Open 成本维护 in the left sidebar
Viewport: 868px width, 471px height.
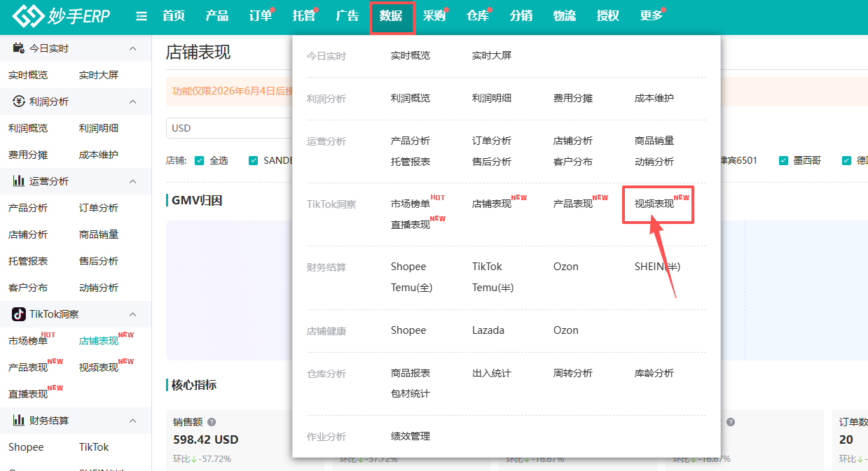99,155
